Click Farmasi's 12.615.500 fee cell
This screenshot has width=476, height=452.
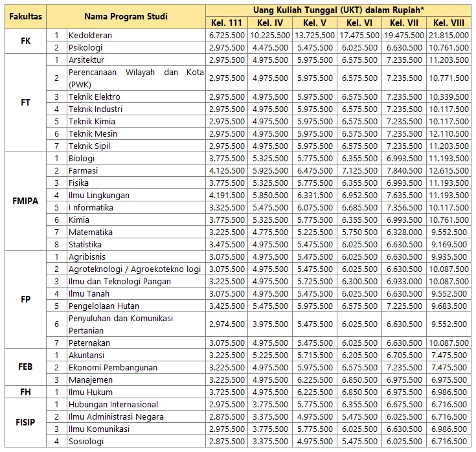[449, 171]
